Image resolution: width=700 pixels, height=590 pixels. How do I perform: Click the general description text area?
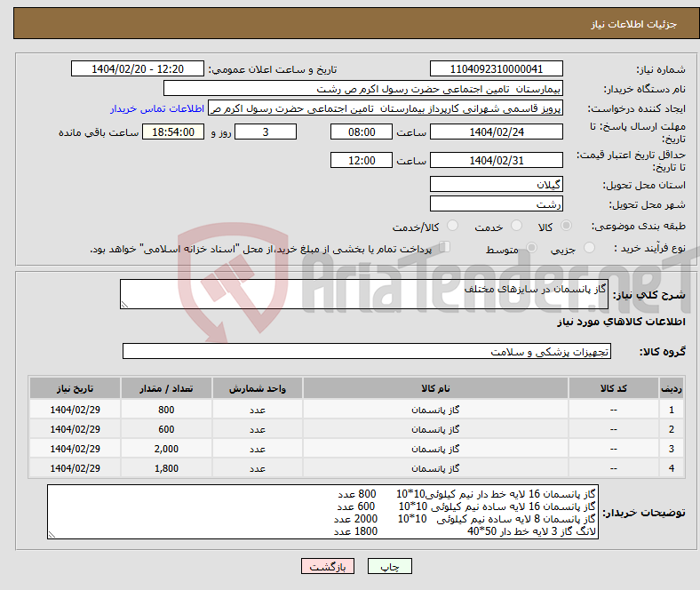tap(364, 294)
